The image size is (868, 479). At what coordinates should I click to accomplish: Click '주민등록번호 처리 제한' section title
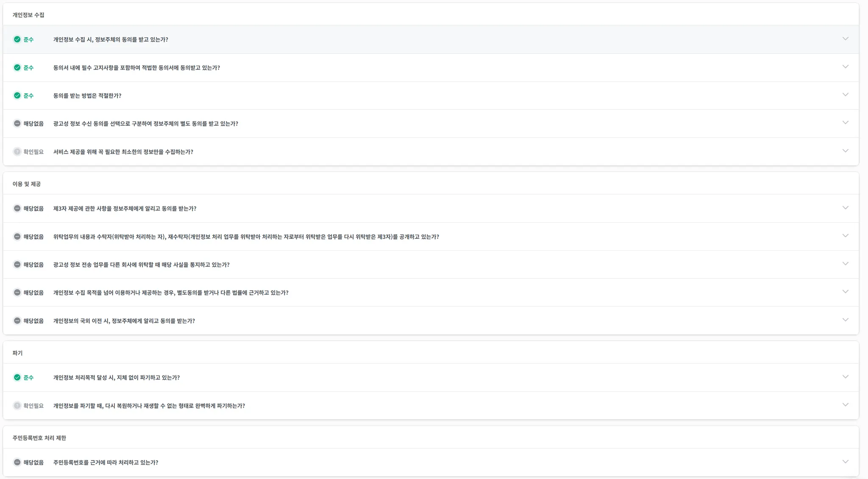39,438
